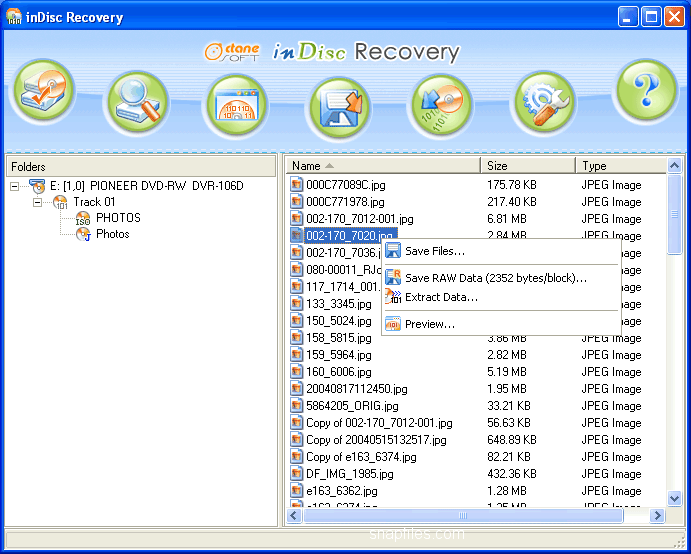Select the E: PIONEER DVD-RW DVR-106D drive label
691x554 pixels.
[x=147, y=186]
